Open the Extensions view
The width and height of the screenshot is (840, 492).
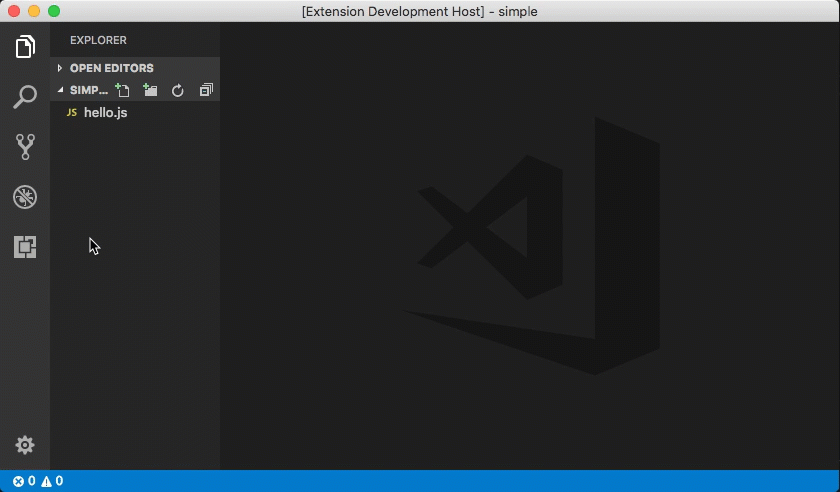coord(25,247)
